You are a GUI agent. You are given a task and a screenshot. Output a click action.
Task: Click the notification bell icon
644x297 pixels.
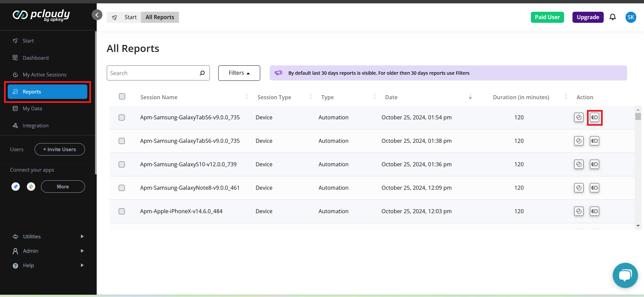[612, 17]
